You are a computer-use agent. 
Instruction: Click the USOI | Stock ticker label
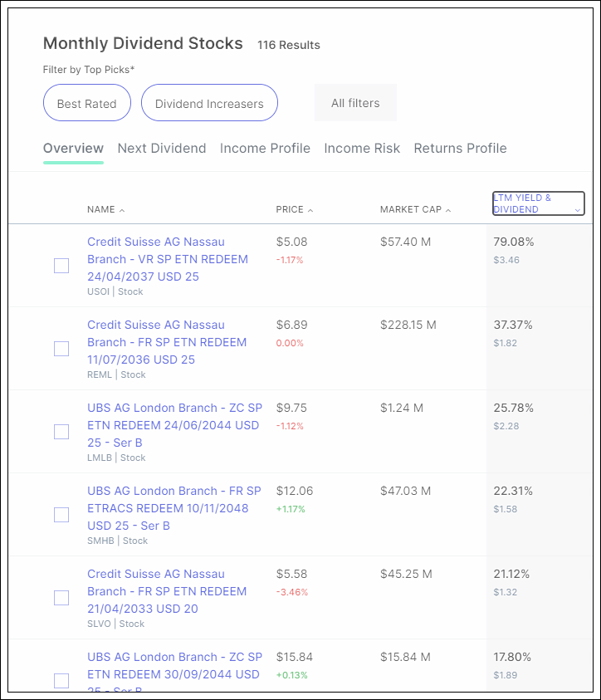115,291
